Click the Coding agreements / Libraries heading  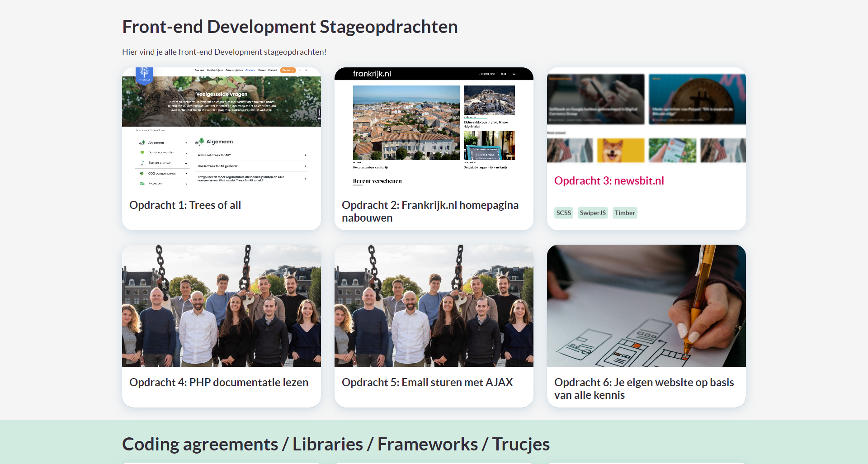pos(336,444)
